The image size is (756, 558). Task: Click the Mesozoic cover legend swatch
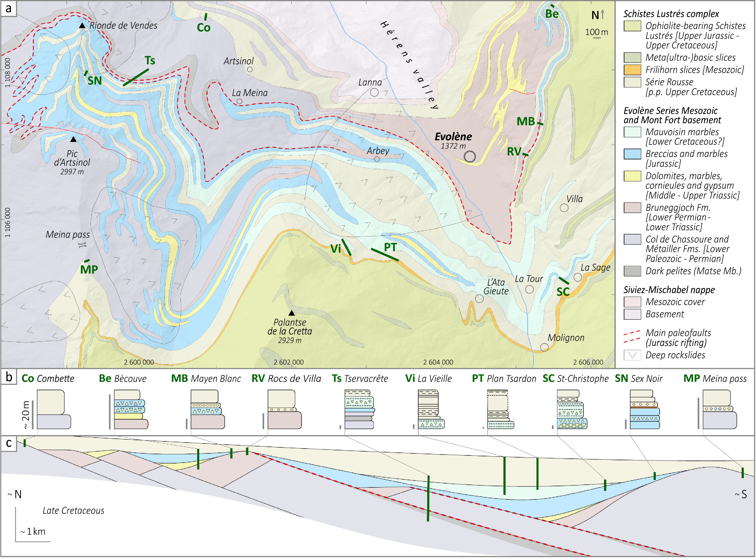[632, 302]
